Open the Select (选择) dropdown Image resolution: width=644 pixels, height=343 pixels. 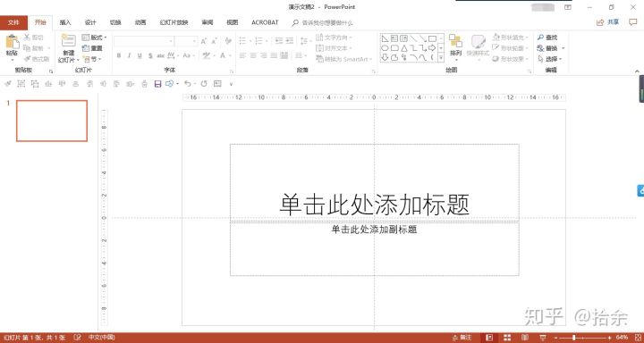coord(549,59)
